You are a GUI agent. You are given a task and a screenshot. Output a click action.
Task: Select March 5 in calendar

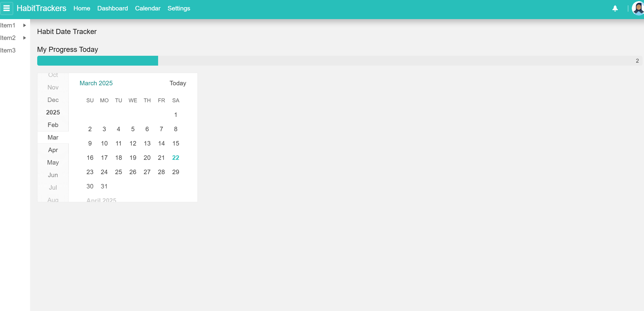pos(133,129)
